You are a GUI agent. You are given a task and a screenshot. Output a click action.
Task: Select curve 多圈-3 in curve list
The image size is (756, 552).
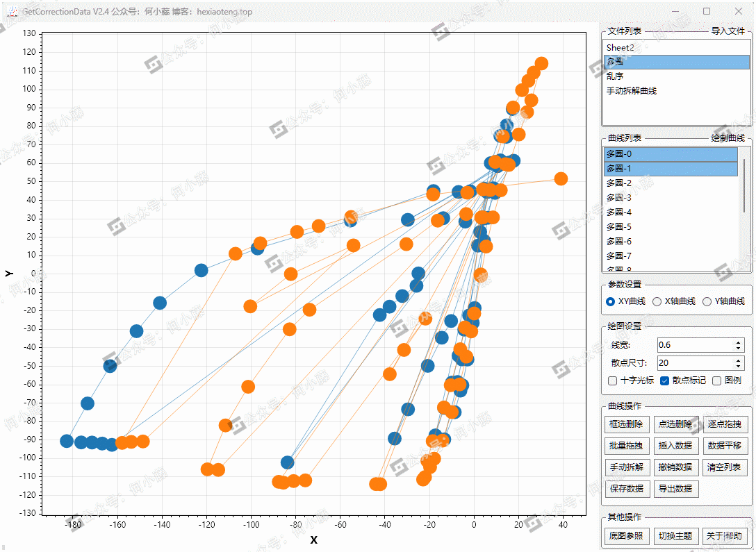point(618,198)
